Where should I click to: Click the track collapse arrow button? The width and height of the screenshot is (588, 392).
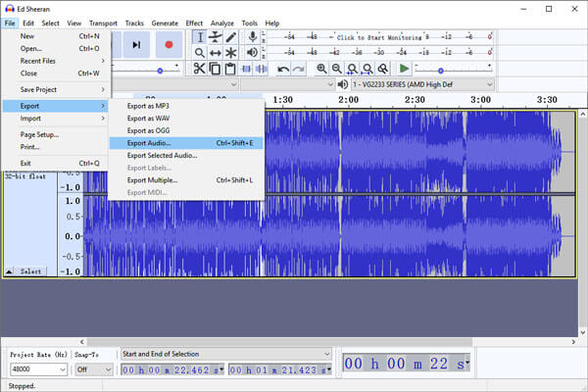(x=9, y=271)
